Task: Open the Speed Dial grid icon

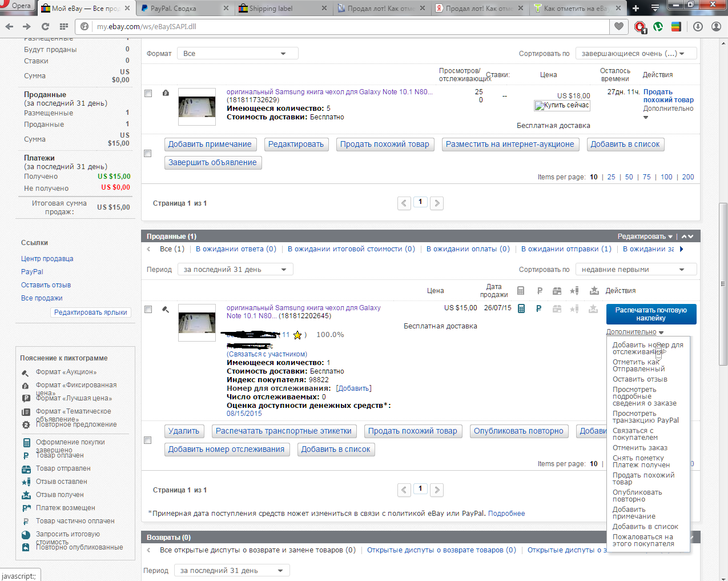Action: (64, 27)
